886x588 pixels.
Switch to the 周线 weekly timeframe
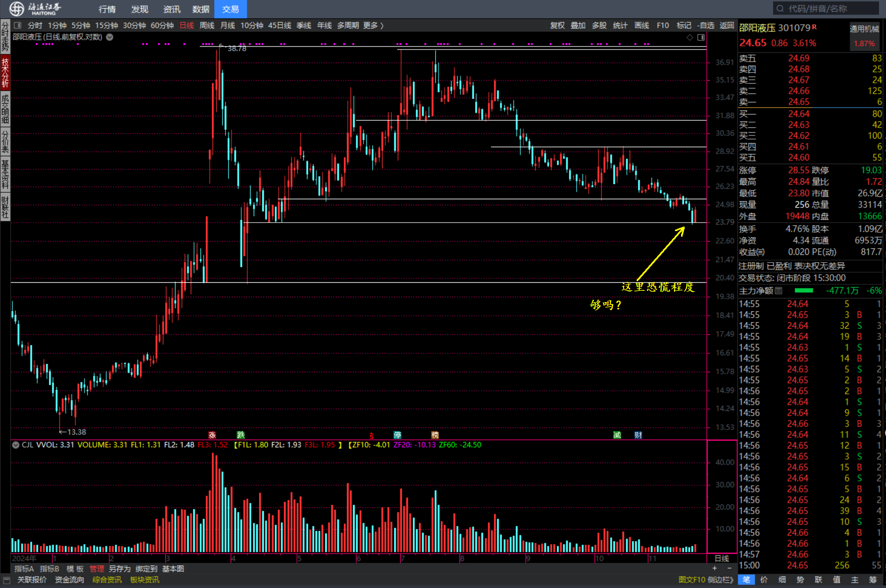coord(207,25)
